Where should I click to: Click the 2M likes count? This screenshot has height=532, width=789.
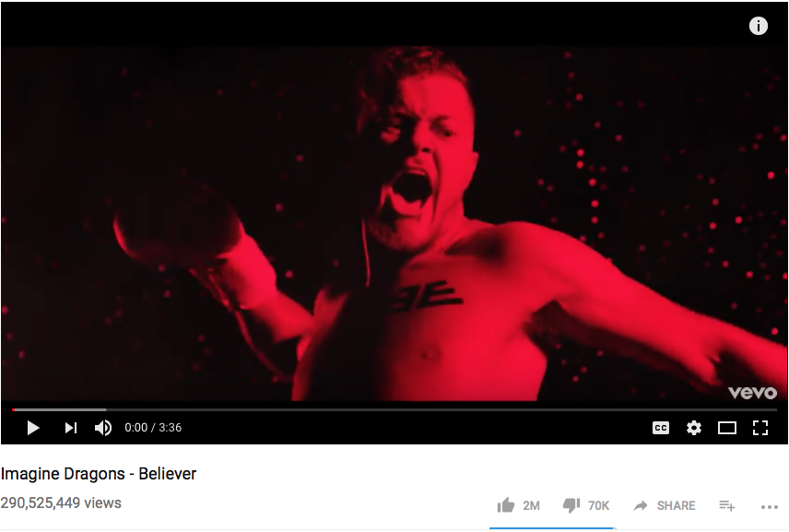[x=531, y=505]
